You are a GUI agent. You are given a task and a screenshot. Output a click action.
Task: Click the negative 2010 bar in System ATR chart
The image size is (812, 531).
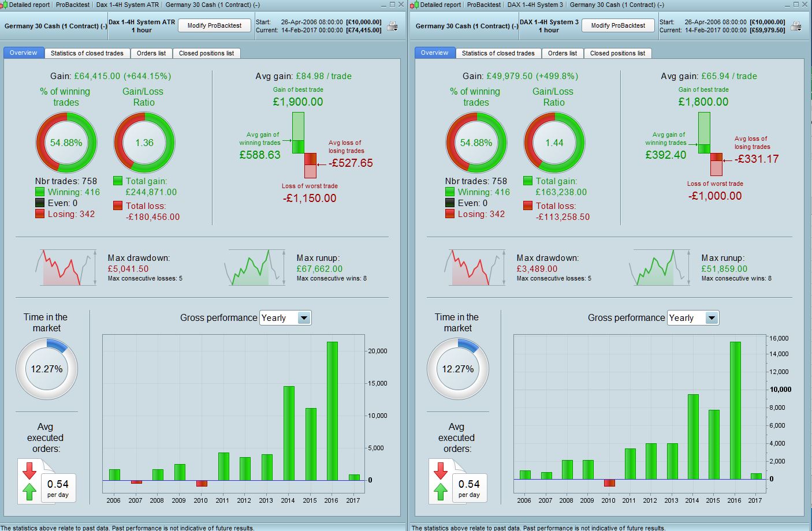201,483
